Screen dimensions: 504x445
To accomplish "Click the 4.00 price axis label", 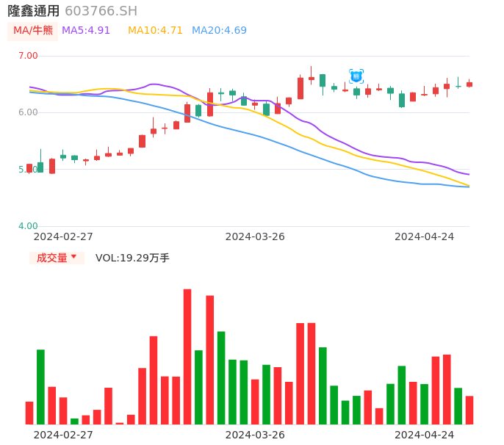I will [x=28, y=226].
